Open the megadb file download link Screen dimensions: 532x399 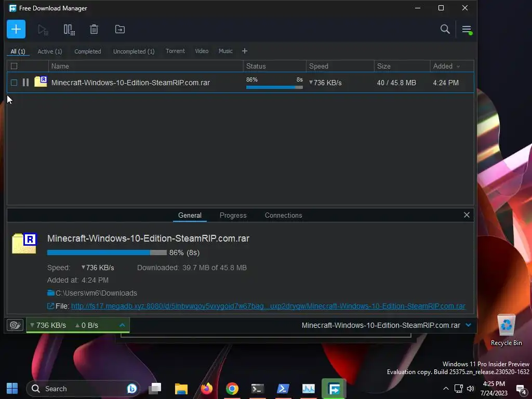click(268, 306)
